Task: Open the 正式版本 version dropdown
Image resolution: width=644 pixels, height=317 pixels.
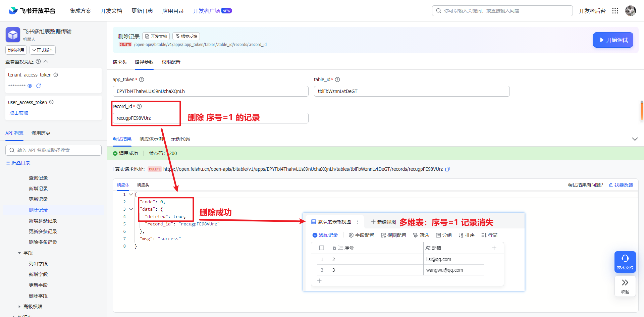Action: (43, 50)
